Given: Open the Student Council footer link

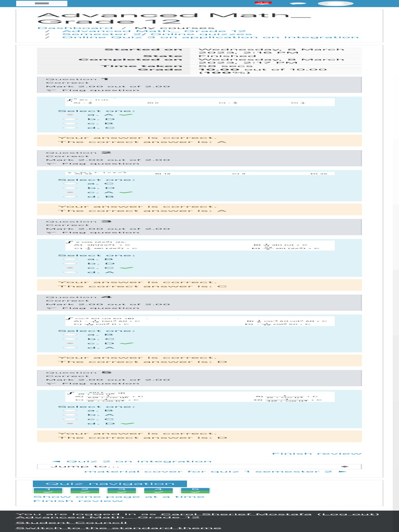Looking at the screenshot, I should 72,523.
